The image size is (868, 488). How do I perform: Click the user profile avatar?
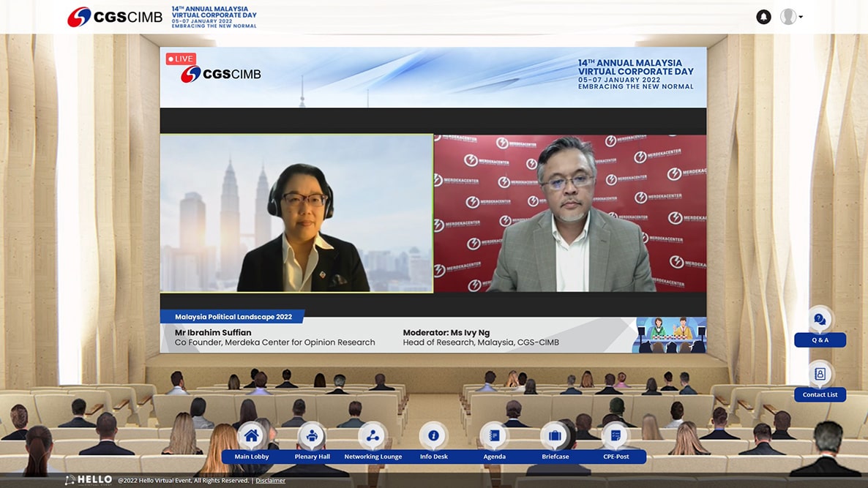(x=787, y=17)
